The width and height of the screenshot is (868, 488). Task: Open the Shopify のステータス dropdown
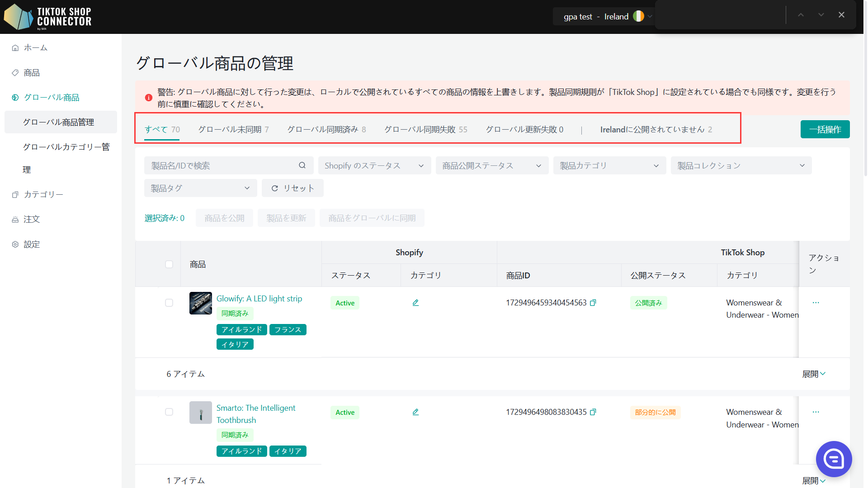374,165
